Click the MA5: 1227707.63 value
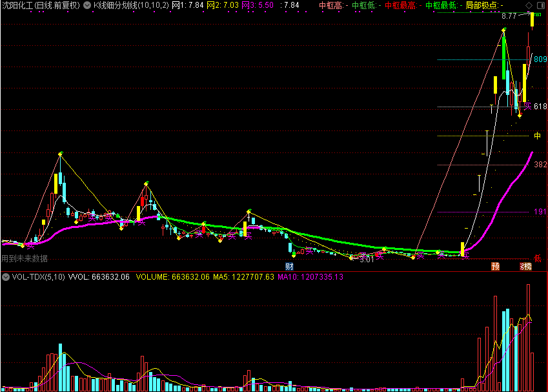Viewport: 548px width, 392px height. 243,277
